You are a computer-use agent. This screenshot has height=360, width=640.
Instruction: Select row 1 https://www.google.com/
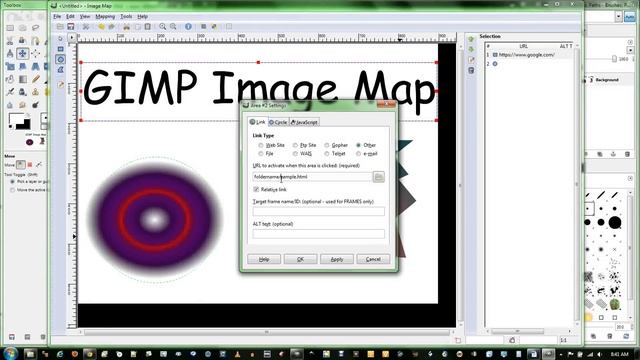(x=530, y=55)
